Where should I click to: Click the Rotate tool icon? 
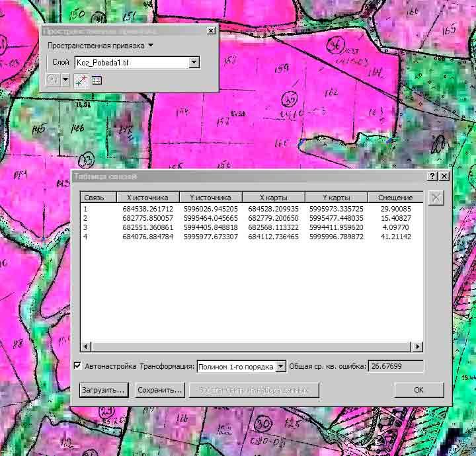(x=53, y=81)
